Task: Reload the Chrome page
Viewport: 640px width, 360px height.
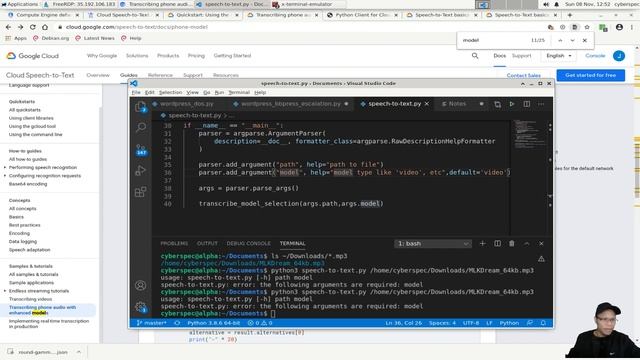Action: tap(33, 27)
